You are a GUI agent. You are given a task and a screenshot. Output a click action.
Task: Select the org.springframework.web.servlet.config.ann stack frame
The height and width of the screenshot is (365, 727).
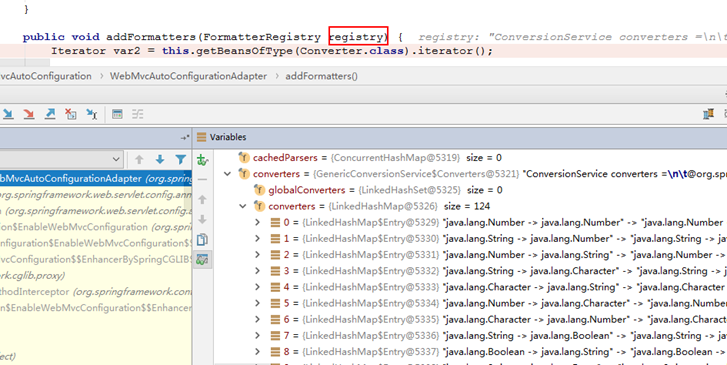click(x=96, y=195)
